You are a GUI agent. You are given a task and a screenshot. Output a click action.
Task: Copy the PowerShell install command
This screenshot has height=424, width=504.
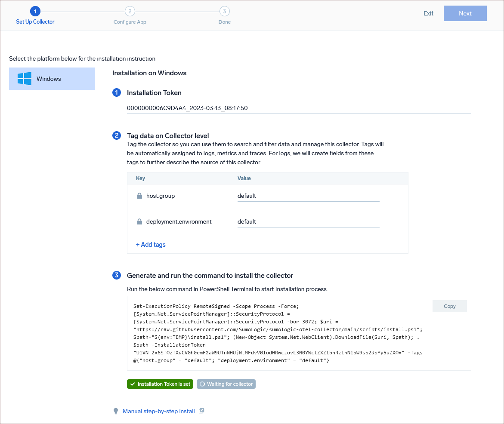pyautogui.click(x=449, y=306)
